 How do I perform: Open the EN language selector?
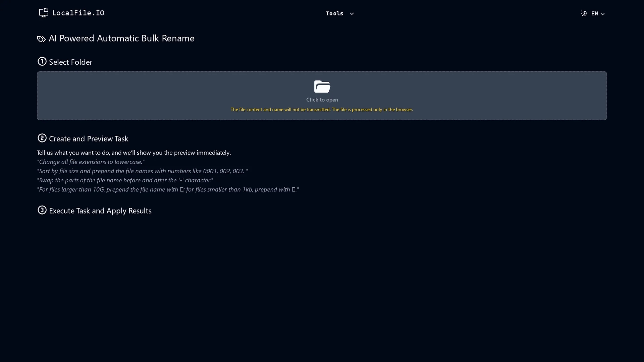click(x=598, y=14)
